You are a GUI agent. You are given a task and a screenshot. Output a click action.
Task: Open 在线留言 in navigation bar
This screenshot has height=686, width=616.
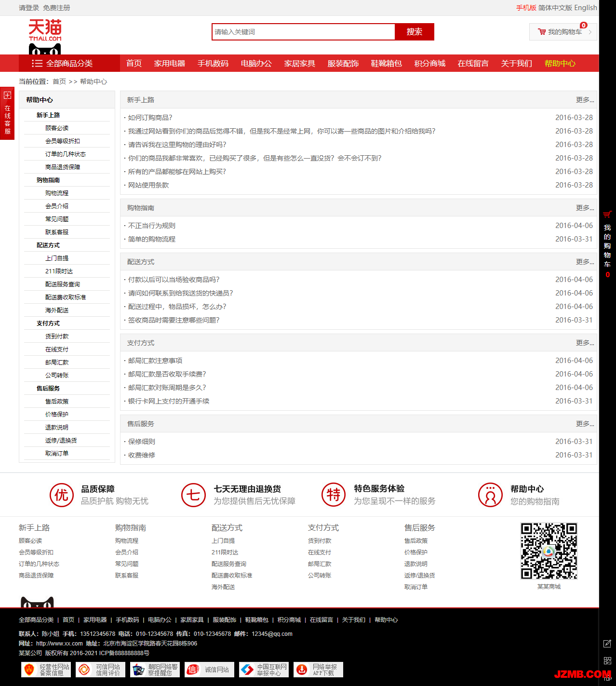coord(473,63)
